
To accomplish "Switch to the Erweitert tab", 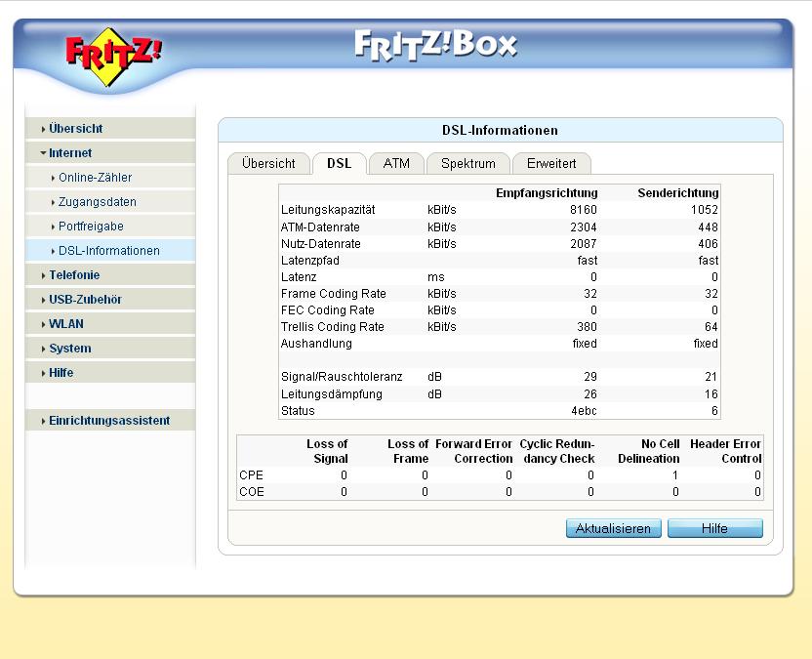I will click(x=551, y=164).
